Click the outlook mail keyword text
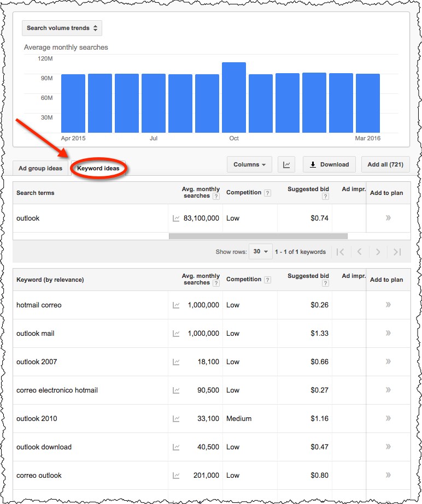Viewport: 422px width, 504px height. coord(36,333)
